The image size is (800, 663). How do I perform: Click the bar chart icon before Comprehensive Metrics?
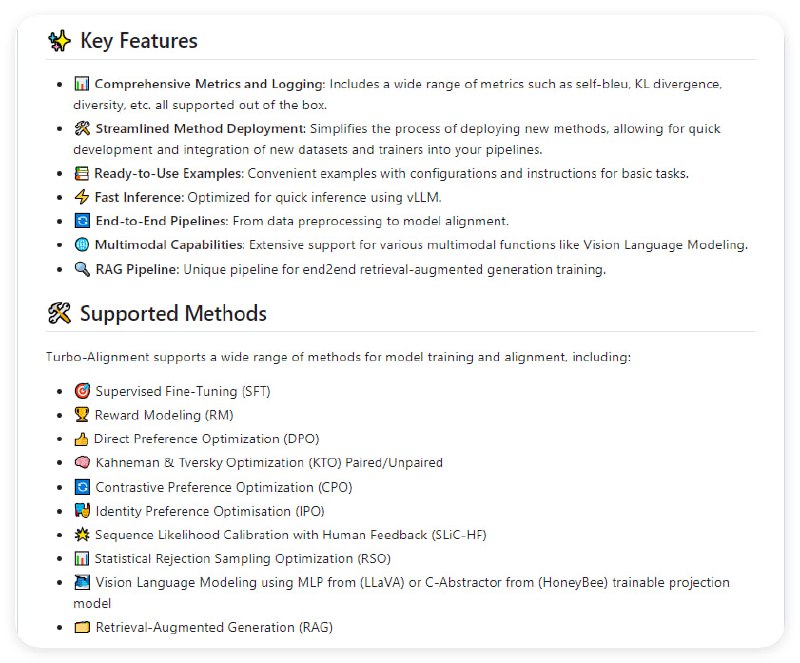coord(82,84)
